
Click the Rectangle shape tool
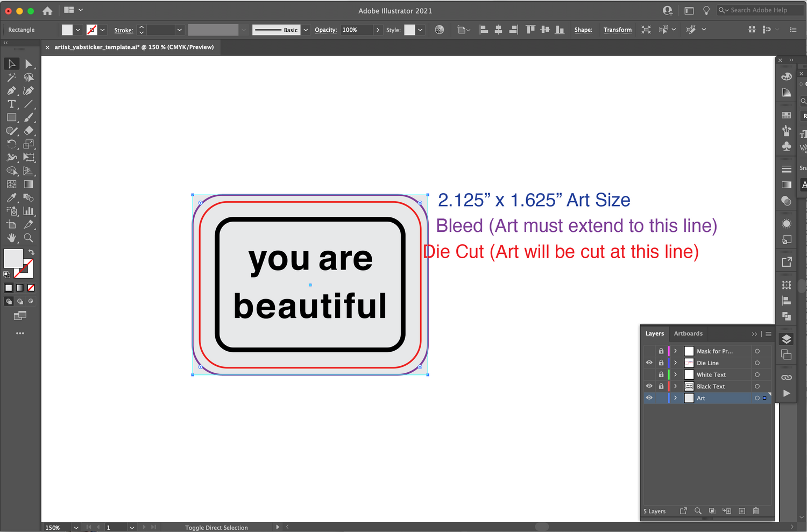(x=11, y=118)
